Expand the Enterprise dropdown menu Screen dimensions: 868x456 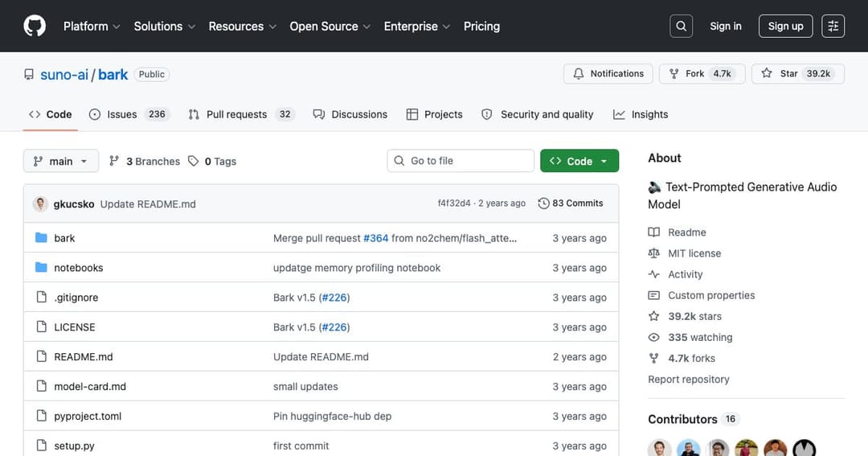(x=417, y=26)
